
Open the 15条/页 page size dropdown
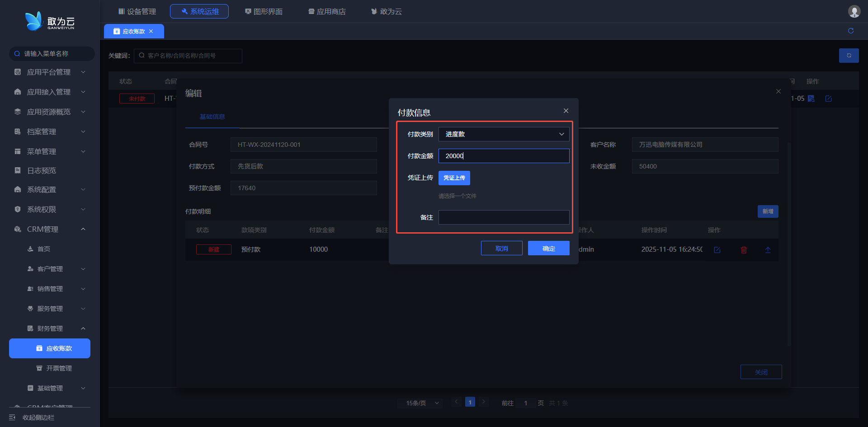pyautogui.click(x=422, y=403)
